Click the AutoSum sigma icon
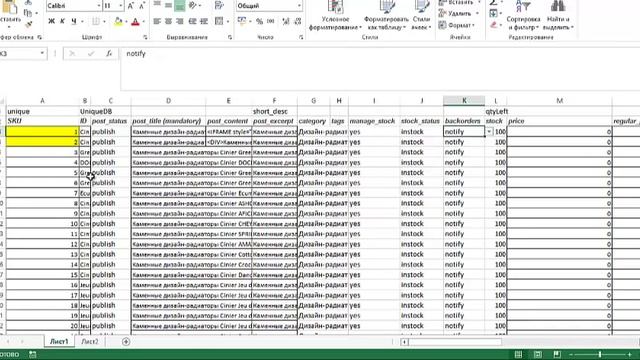 click(x=493, y=3)
